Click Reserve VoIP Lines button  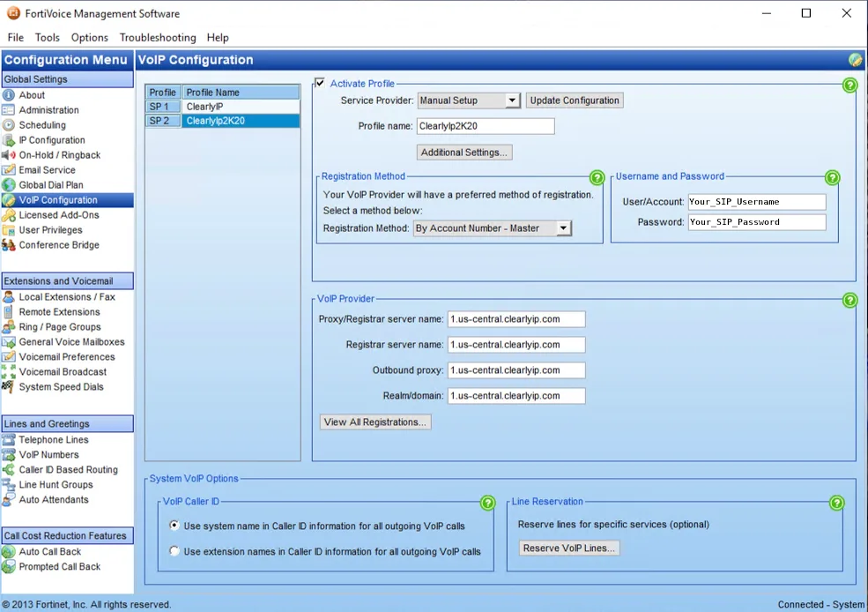pos(569,548)
